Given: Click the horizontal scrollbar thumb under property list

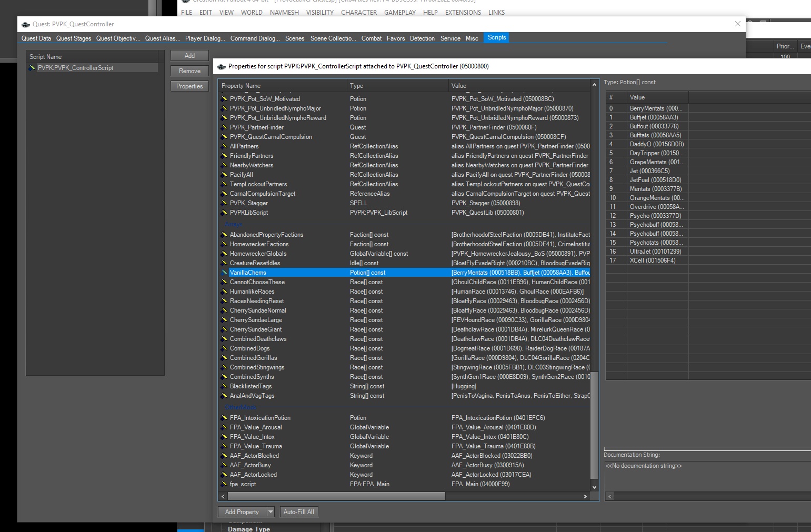Looking at the screenshot, I should click(x=336, y=496).
